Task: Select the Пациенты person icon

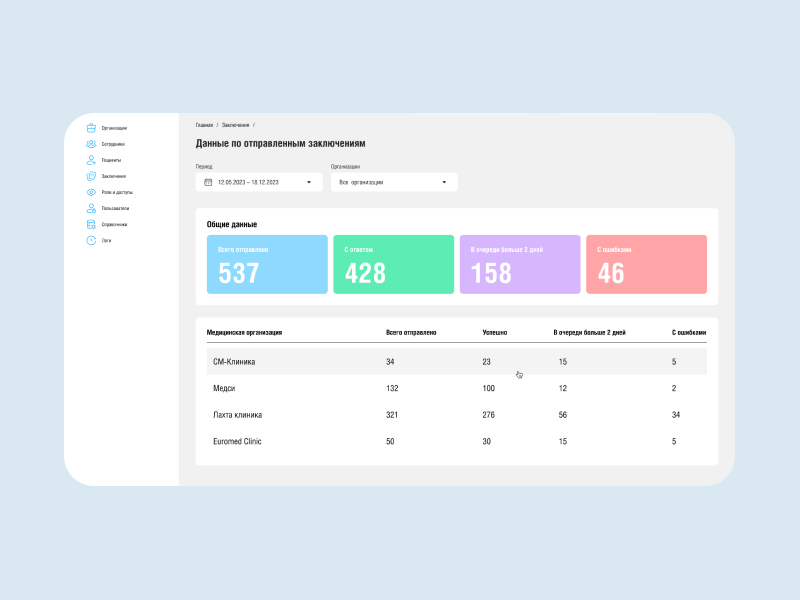Action: [x=91, y=160]
